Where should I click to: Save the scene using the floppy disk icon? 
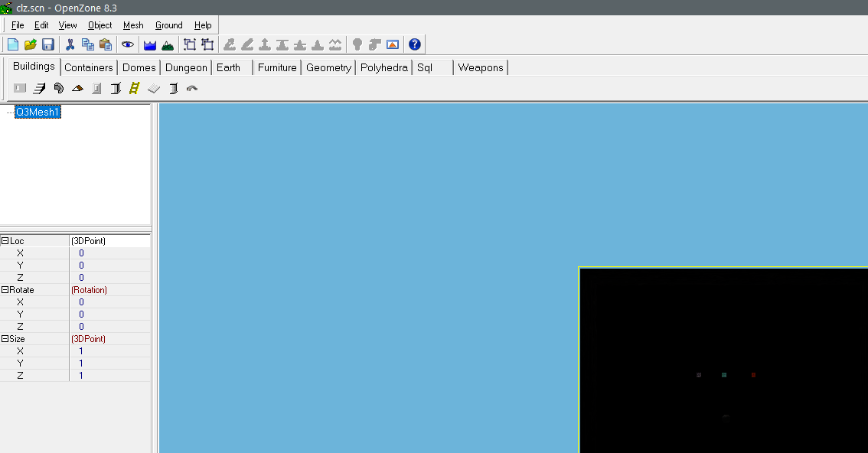[x=47, y=44]
